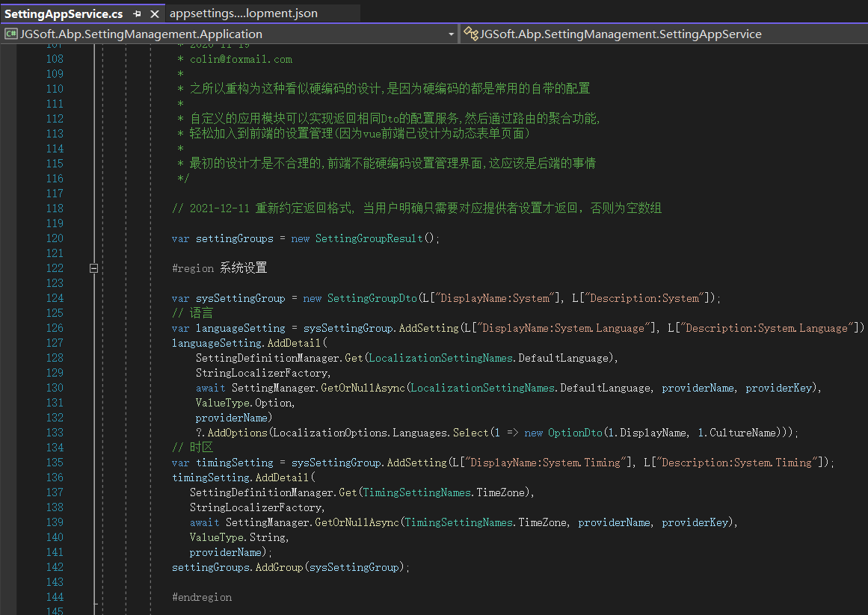Click the project dropdown arrow
The height and width of the screenshot is (615, 868).
451,34
